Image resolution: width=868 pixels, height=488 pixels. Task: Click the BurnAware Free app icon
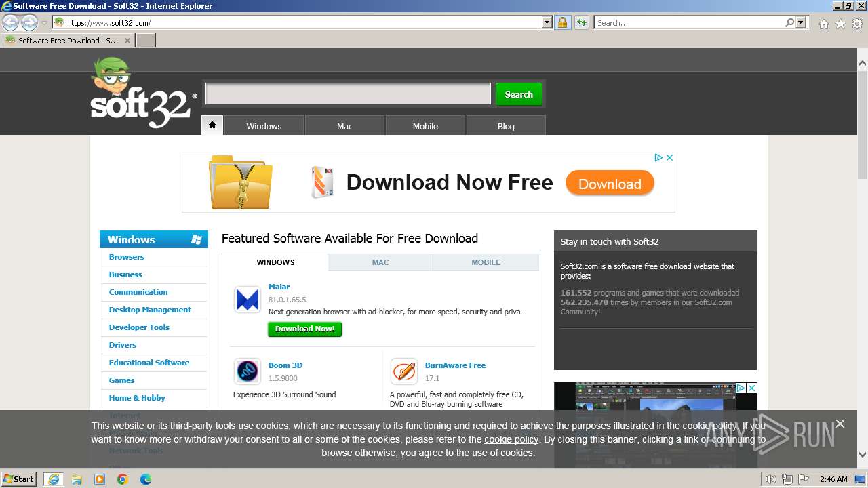point(404,371)
